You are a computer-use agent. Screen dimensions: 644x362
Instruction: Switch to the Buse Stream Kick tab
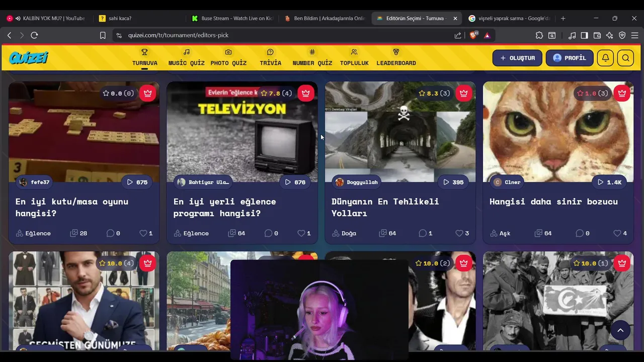pyautogui.click(x=232, y=18)
